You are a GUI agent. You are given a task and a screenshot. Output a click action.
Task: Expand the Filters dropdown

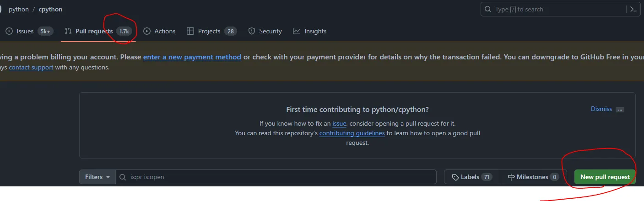coord(97,177)
